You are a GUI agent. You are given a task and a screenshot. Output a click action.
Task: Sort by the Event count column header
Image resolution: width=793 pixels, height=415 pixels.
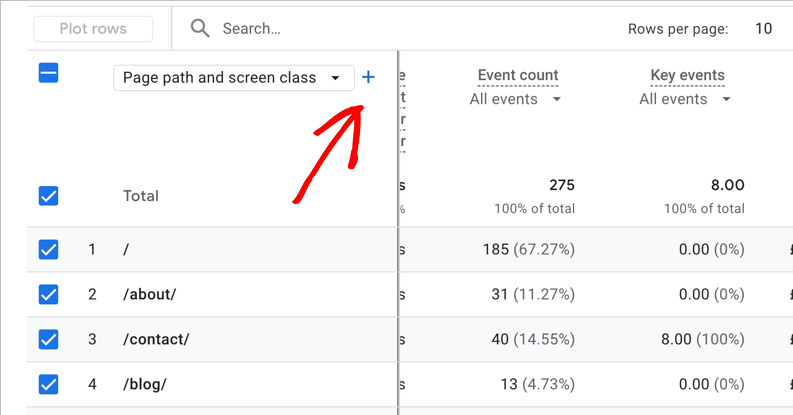pos(518,75)
